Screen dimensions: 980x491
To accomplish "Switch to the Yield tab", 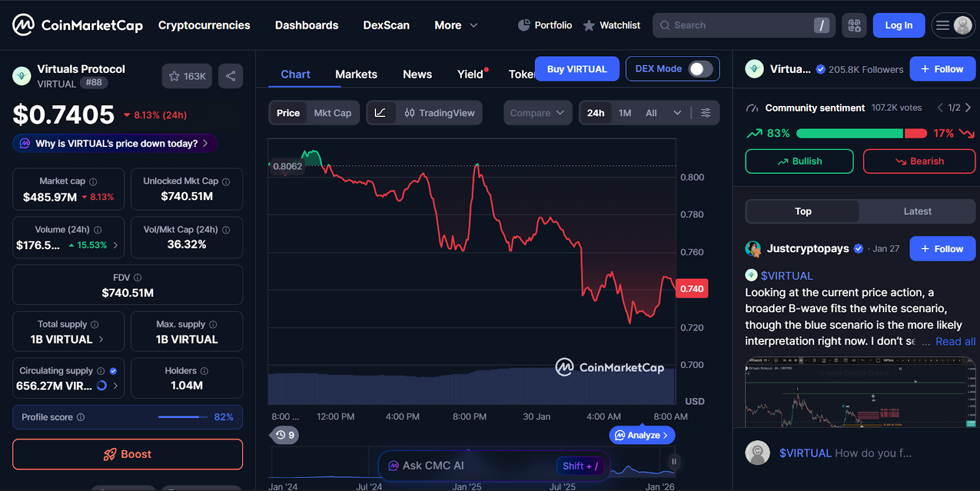I will pos(470,74).
